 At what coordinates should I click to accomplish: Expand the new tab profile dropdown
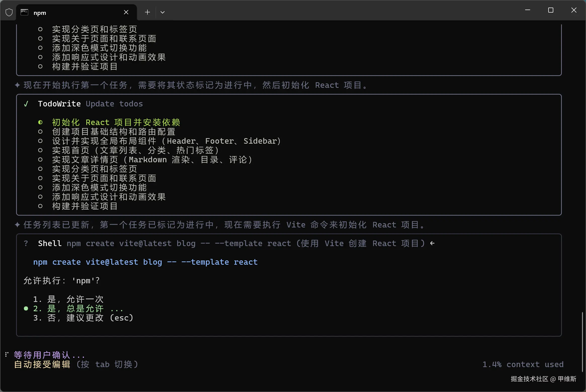pos(163,12)
